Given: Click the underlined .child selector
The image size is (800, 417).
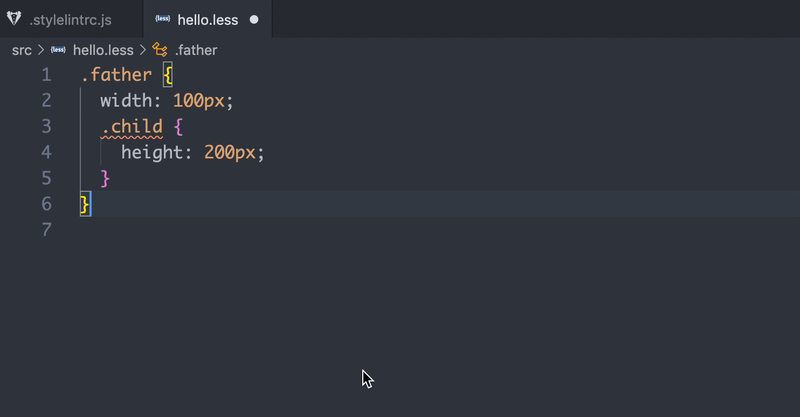Looking at the screenshot, I should 132,127.
